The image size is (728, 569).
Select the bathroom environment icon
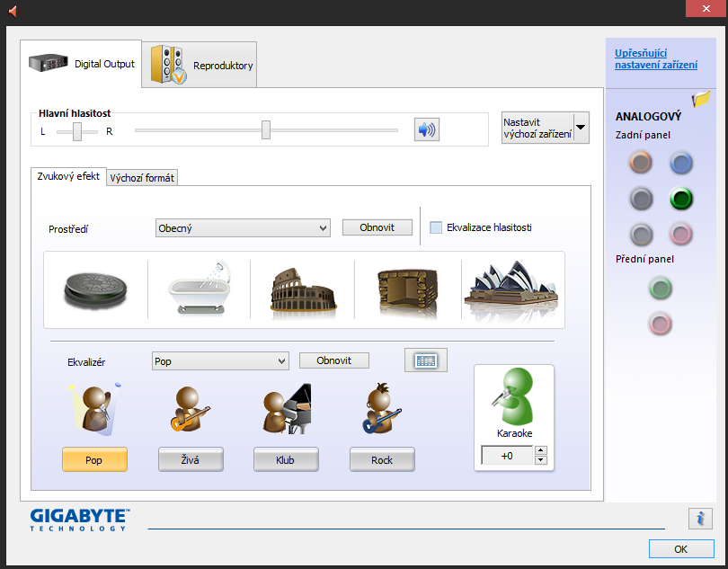199,289
